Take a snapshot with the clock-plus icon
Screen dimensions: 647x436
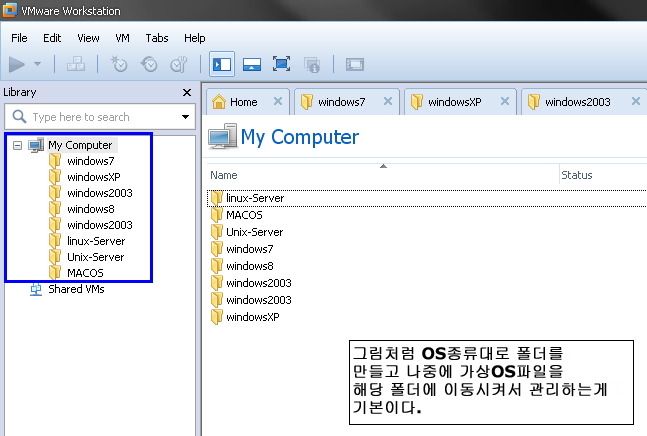click(x=119, y=64)
